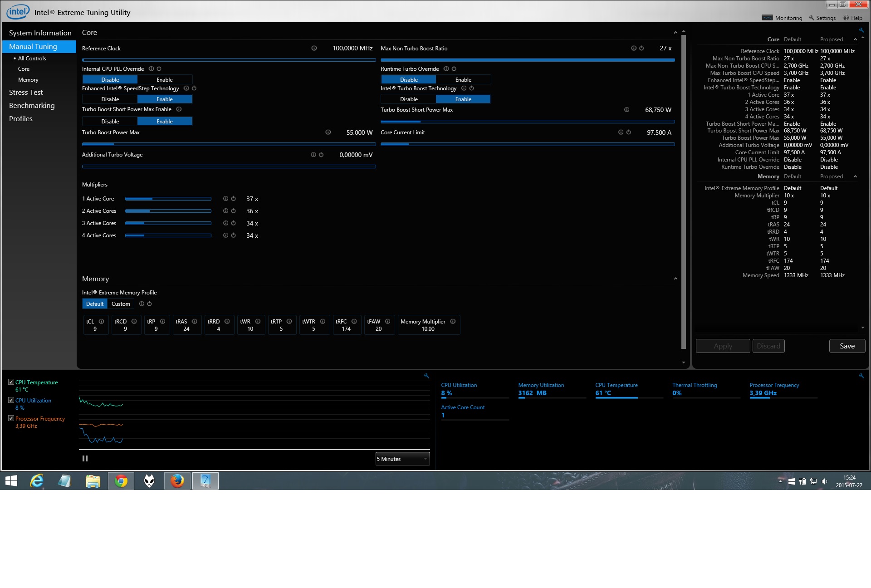Collapse Core list in proposed panel
This screenshot has width=871, height=588.
pos(855,39)
